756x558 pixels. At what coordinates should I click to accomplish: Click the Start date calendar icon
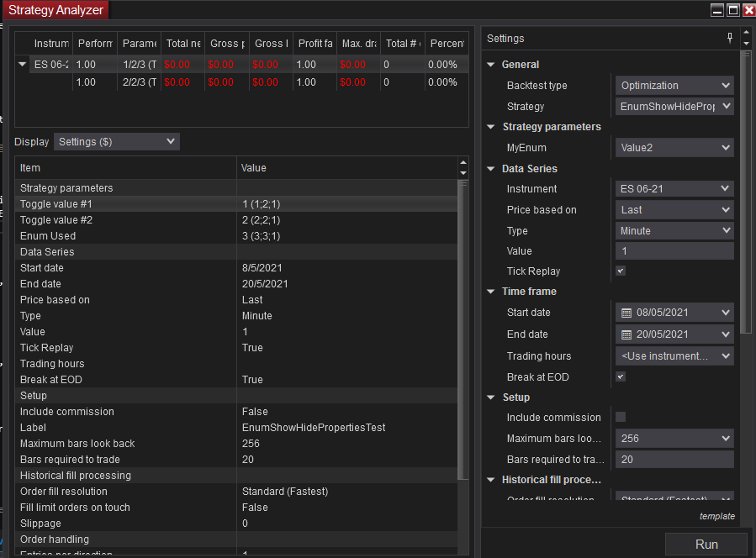(626, 313)
